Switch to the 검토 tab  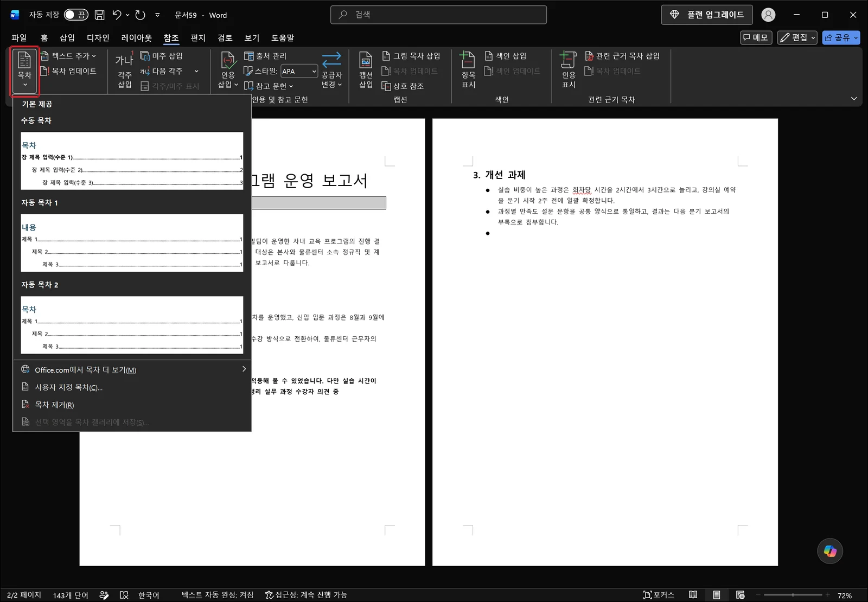[x=225, y=37]
